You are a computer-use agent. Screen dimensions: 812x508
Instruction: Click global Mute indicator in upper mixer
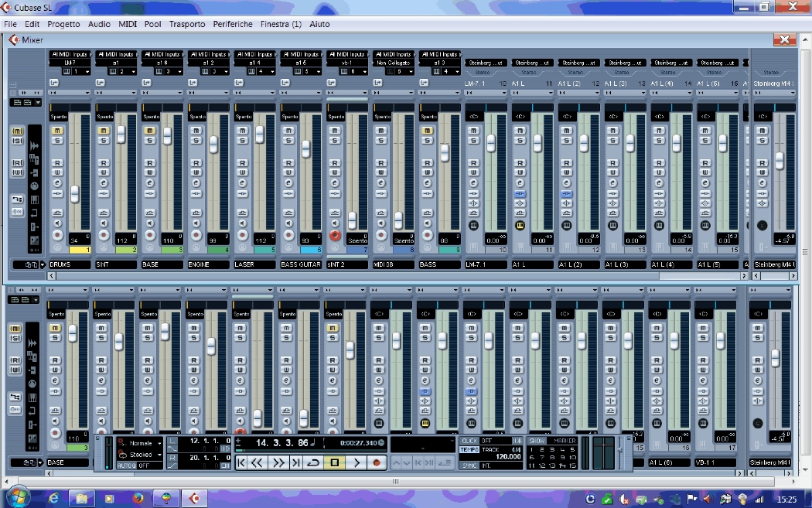coord(17,131)
